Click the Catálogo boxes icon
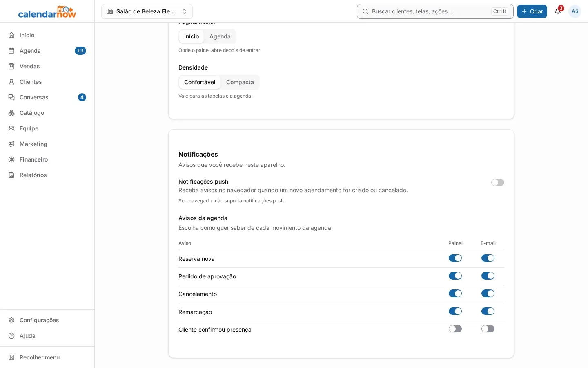 (11, 113)
